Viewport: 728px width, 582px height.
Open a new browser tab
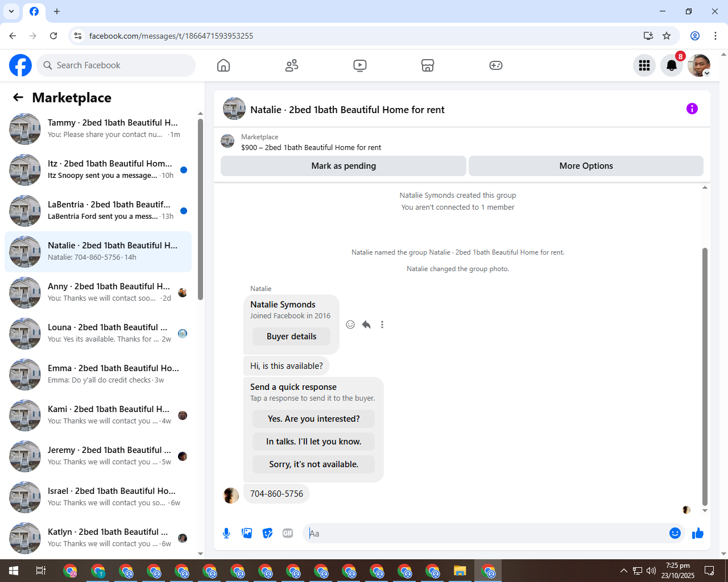(x=57, y=11)
